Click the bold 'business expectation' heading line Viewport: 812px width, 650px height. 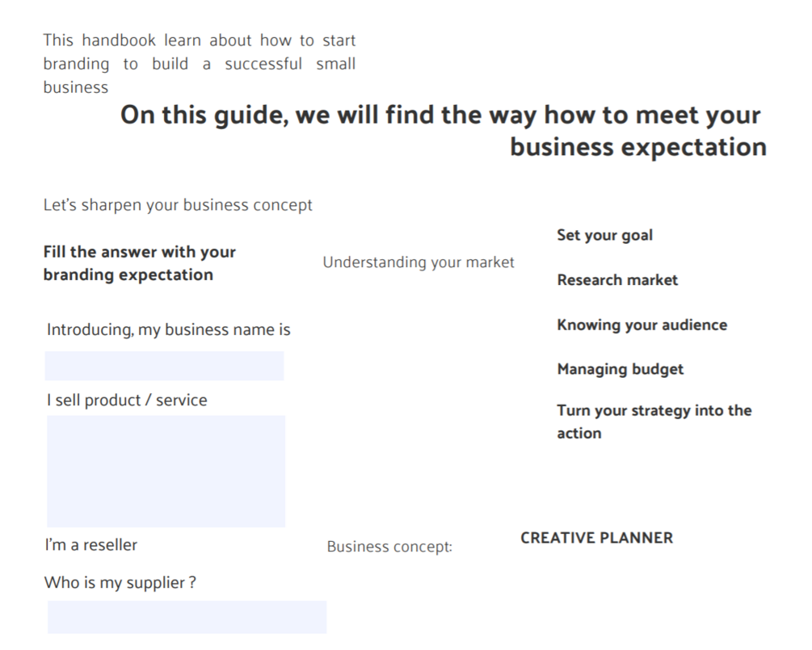(637, 147)
